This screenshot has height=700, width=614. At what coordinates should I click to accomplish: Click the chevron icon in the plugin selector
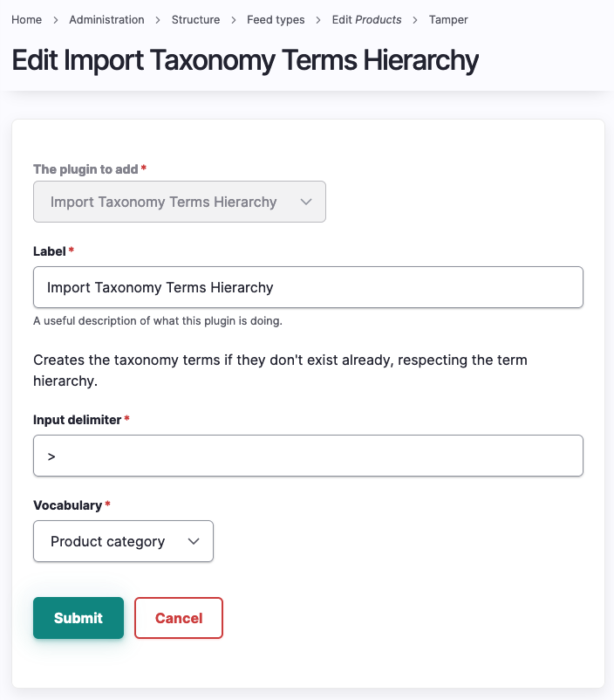(306, 202)
